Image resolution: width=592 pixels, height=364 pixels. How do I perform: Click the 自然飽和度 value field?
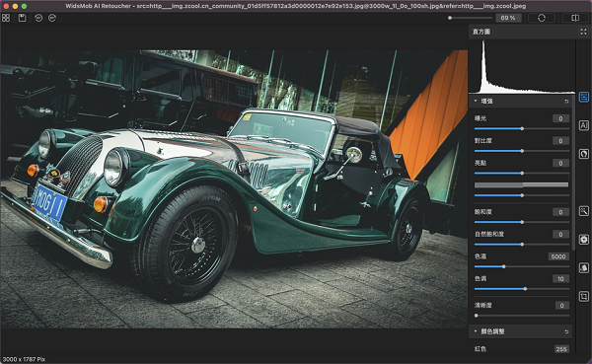560,234
